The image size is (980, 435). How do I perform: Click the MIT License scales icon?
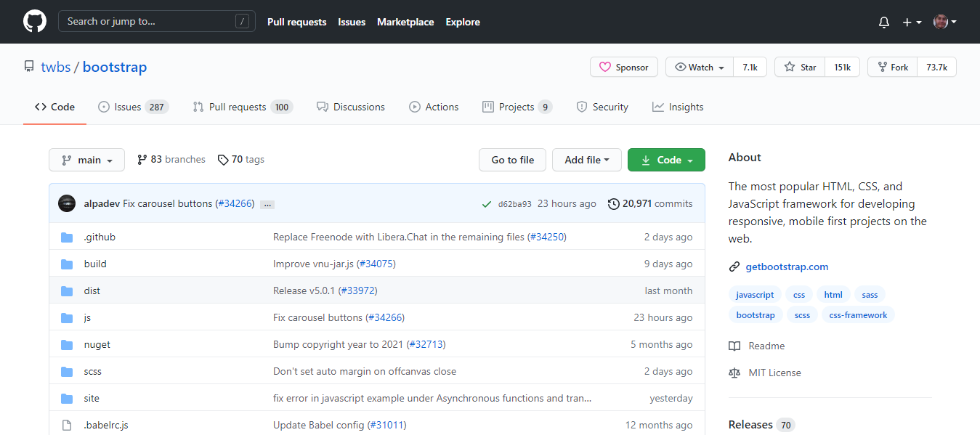click(734, 373)
